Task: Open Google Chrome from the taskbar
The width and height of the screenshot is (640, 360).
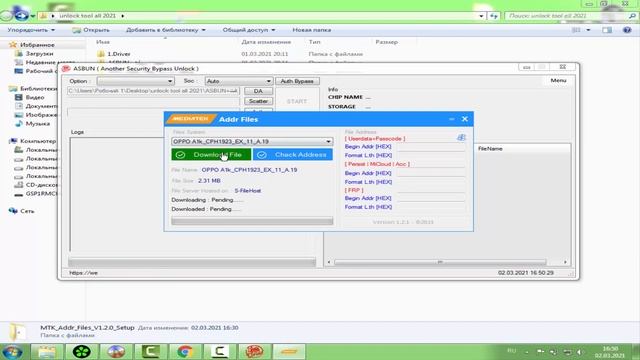Action: pyautogui.click(x=184, y=351)
